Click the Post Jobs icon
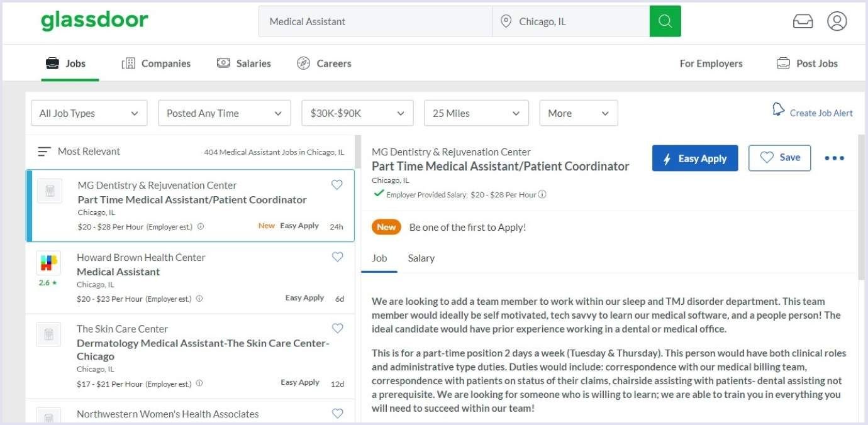This screenshot has height=425, width=868. [783, 63]
